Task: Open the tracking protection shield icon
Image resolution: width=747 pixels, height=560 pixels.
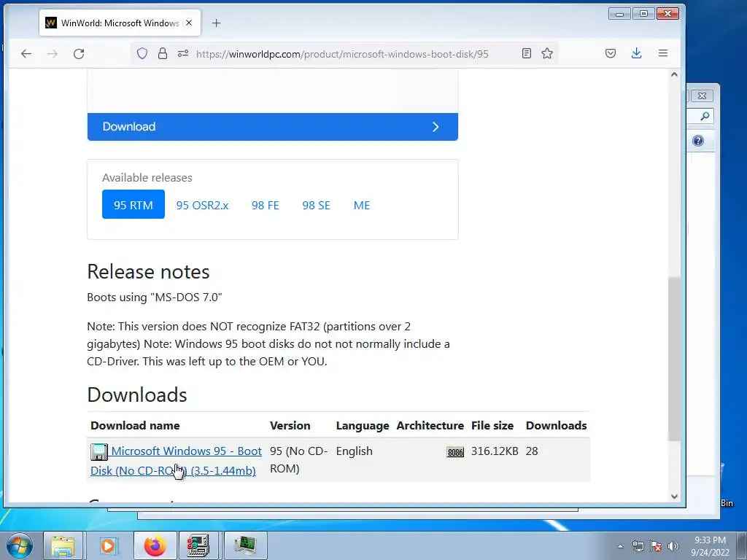Action: [x=142, y=53]
